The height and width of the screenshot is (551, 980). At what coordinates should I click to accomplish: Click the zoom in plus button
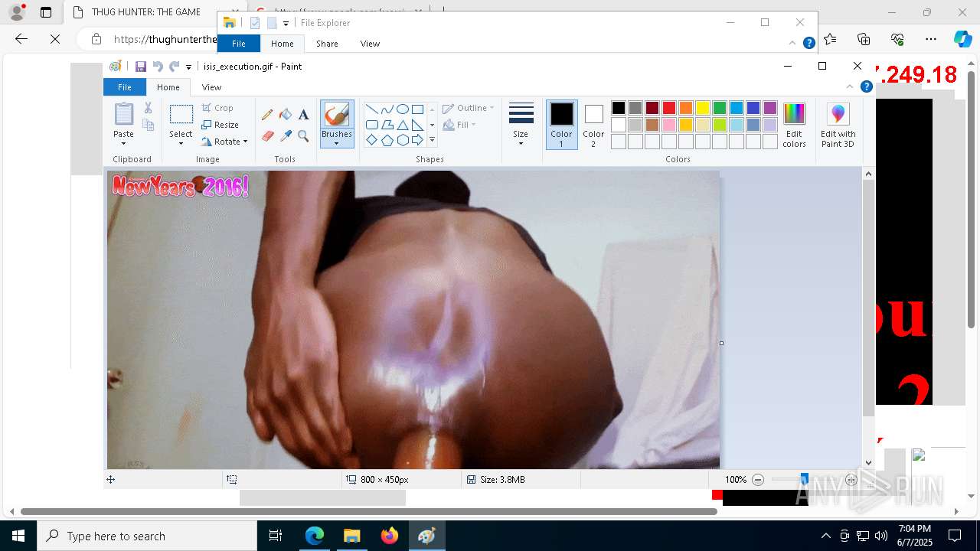pyautogui.click(x=851, y=480)
